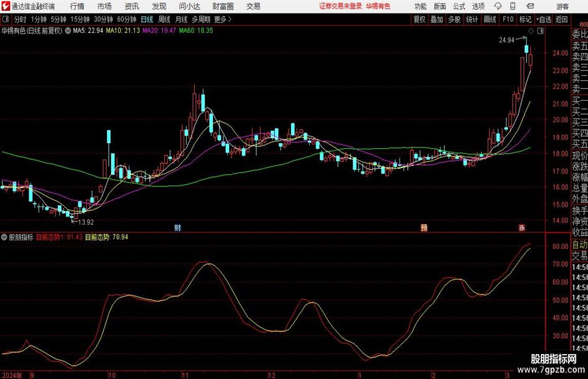This screenshot has width=588, height=379.
Task: Open the 行情 menu
Action: [x=77, y=6]
